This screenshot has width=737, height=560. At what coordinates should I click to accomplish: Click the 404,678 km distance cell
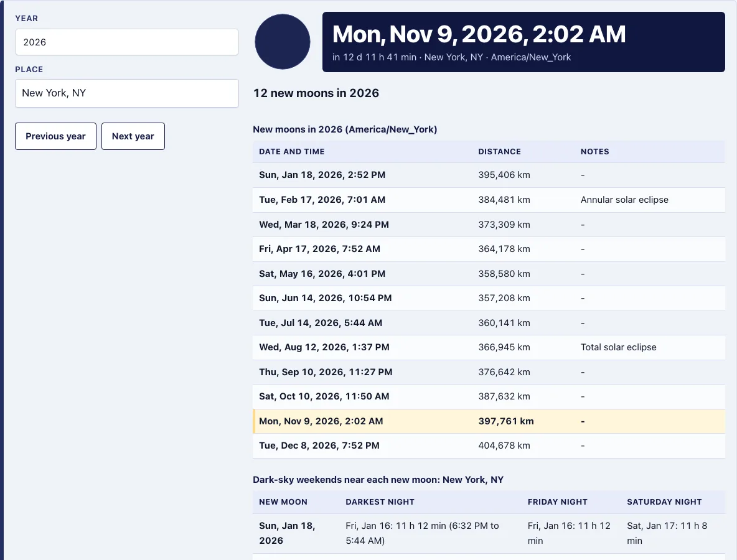click(504, 446)
